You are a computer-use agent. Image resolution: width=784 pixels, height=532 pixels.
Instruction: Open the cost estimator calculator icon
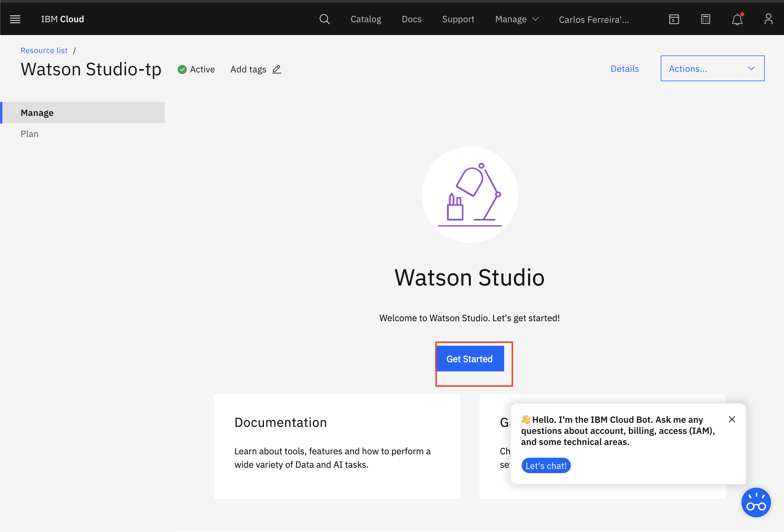(705, 19)
